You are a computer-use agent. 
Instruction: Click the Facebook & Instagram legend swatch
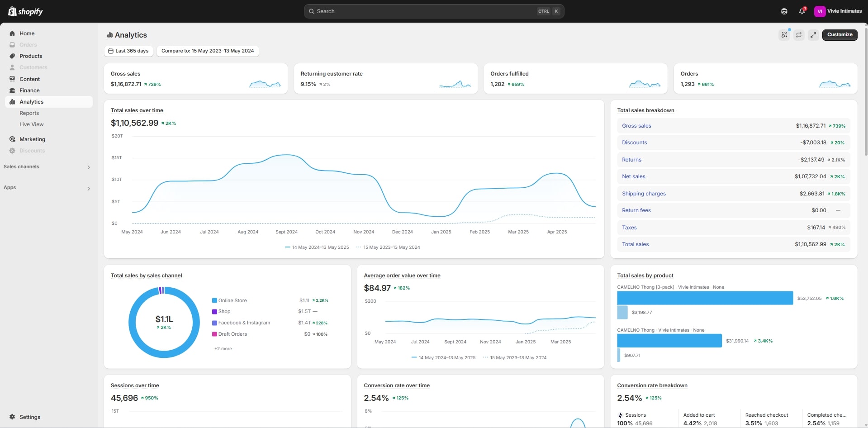(214, 323)
